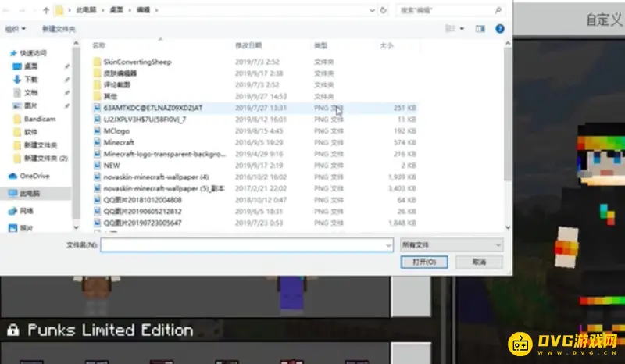
Task: Expand the 所有文件 file type dropdown
Action: pos(450,244)
